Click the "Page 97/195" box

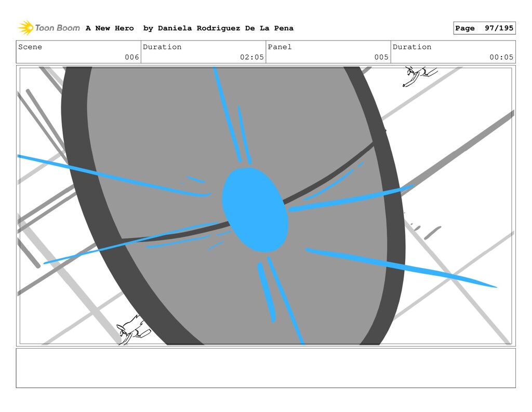484,28
